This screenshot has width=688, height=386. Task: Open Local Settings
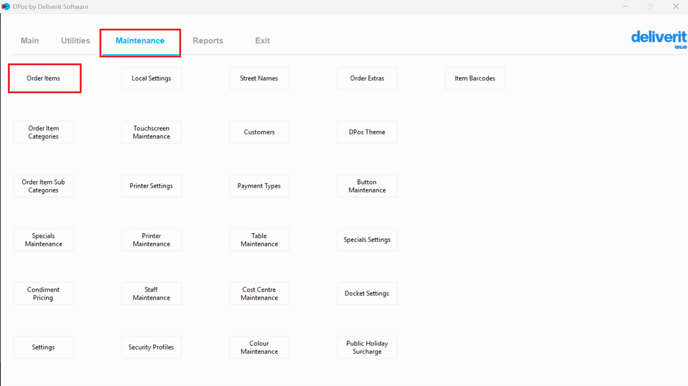[x=151, y=78]
